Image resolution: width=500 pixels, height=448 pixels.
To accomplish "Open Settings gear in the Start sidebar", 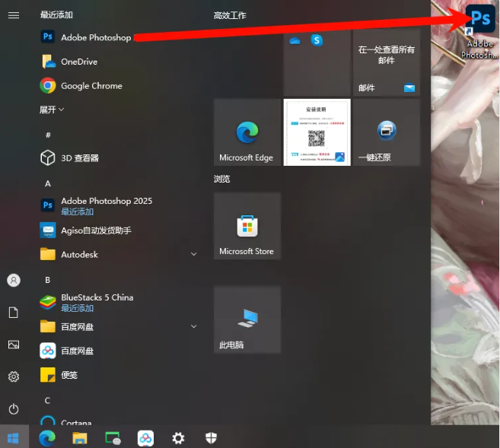I will point(14,377).
